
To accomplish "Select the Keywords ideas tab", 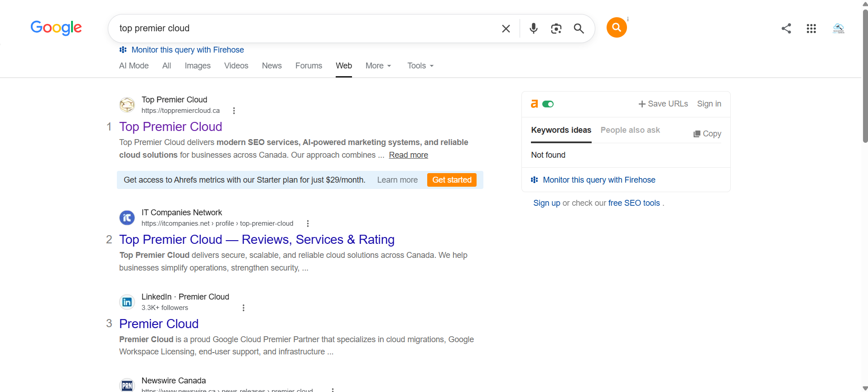I will tap(561, 130).
